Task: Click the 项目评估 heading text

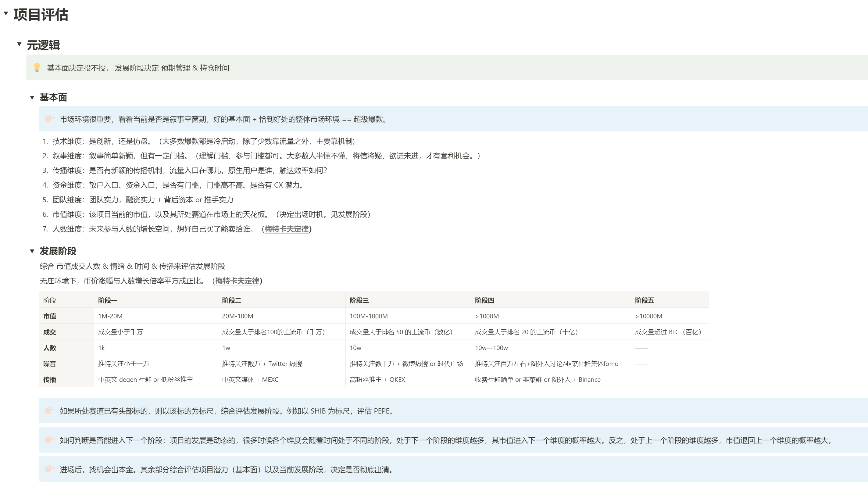Action: tap(41, 15)
